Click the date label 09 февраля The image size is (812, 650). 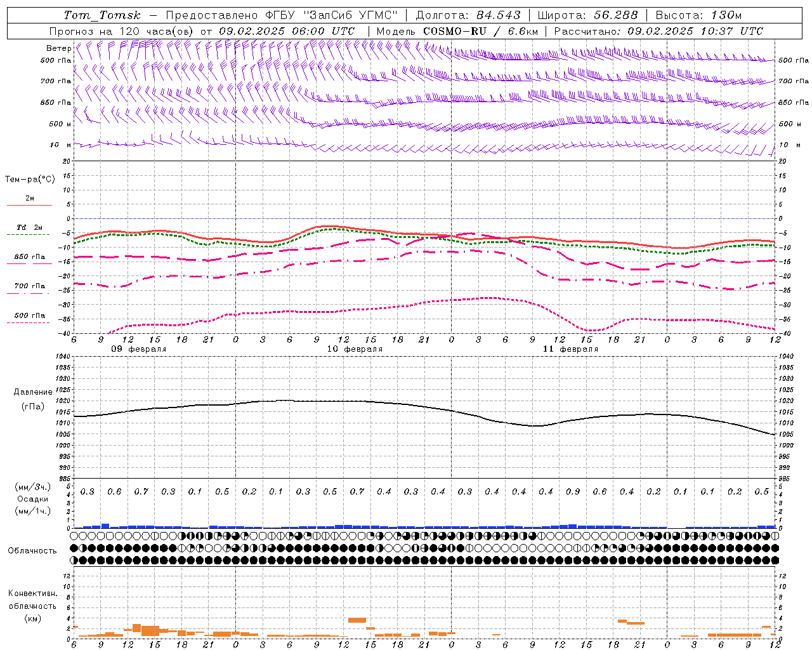[139, 349]
